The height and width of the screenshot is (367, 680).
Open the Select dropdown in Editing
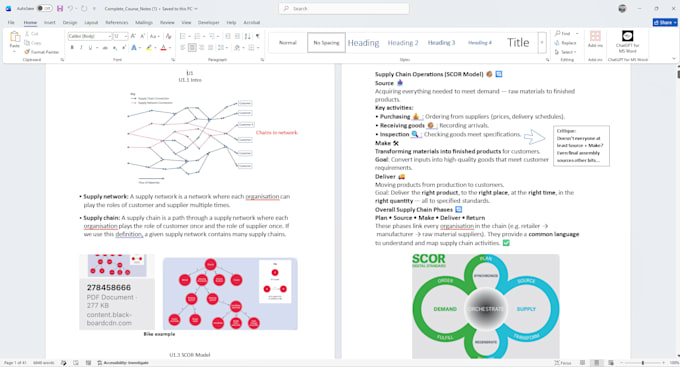(x=566, y=52)
